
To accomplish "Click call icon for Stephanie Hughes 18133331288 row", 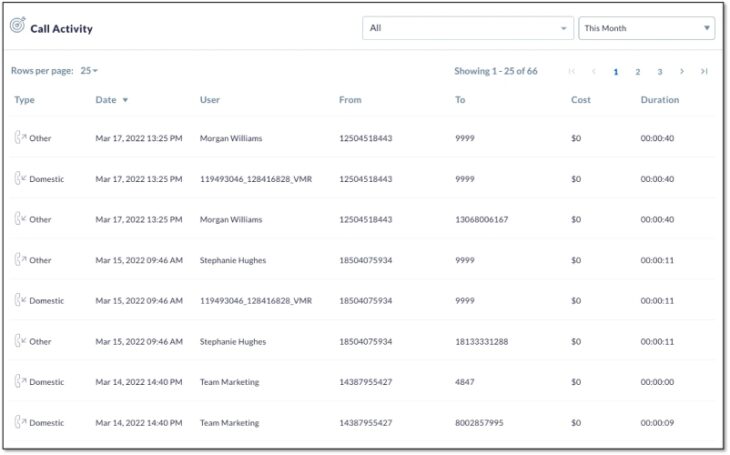I will 20,341.
